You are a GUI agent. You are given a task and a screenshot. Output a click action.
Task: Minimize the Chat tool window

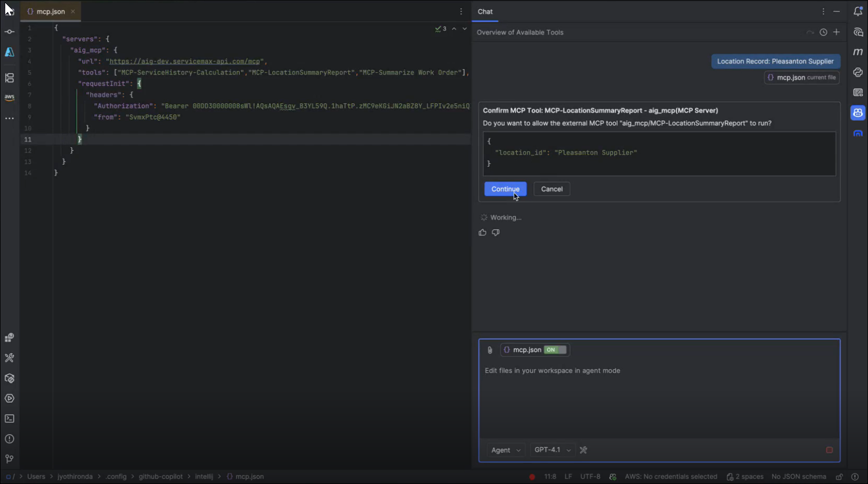[837, 12]
